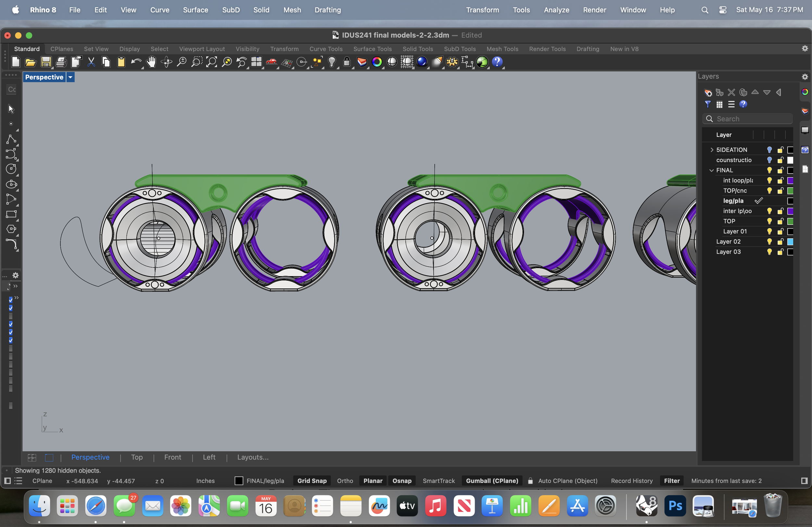Click the color wheel icon in toolbar

coord(377,62)
